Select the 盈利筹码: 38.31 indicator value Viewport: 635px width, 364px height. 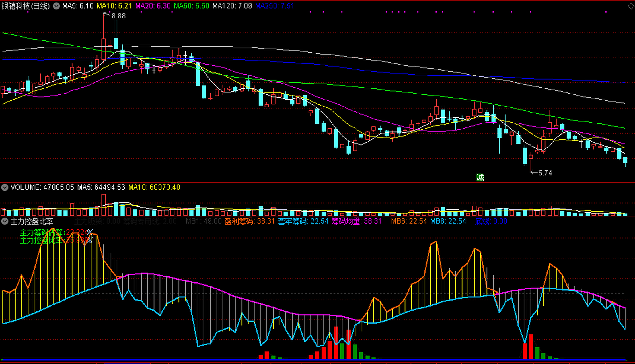tap(249, 221)
